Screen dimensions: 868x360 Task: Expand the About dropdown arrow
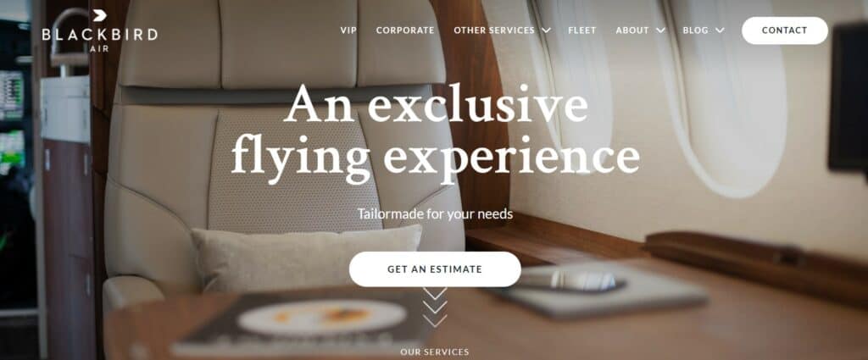pyautogui.click(x=660, y=30)
